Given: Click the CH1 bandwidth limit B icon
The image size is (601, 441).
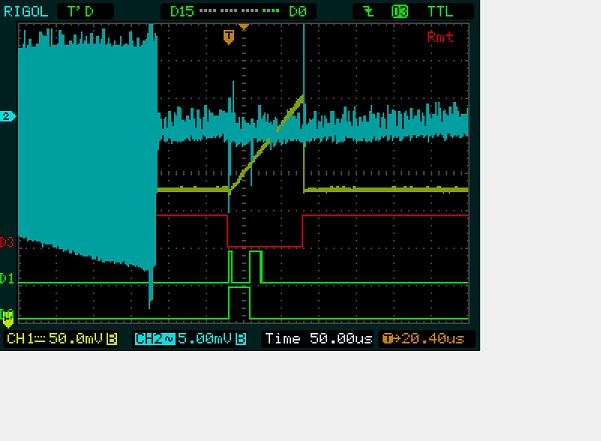Looking at the screenshot, I should click(112, 339).
